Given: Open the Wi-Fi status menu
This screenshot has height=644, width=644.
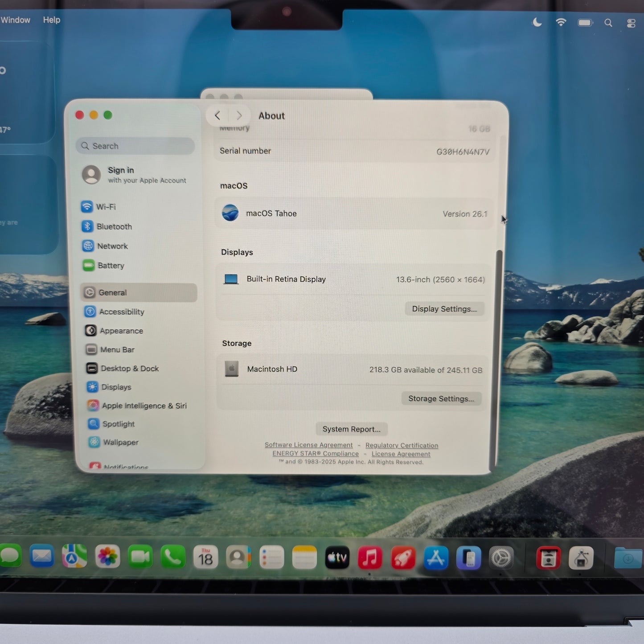Looking at the screenshot, I should tap(561, 22).
